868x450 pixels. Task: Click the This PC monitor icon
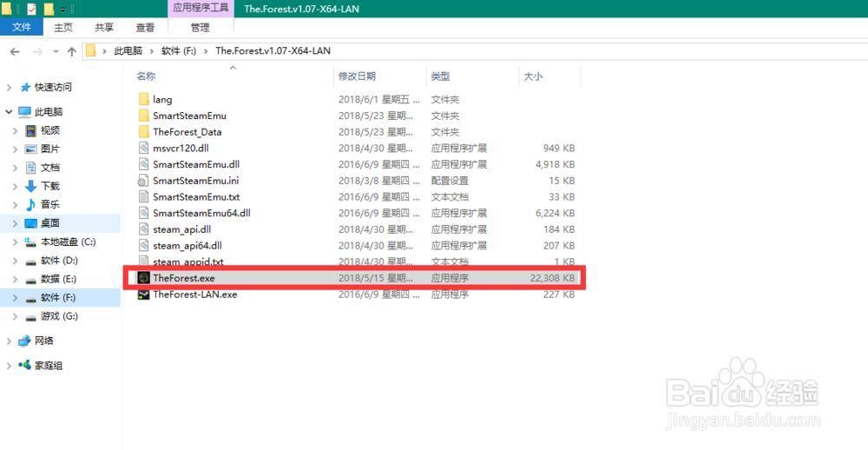tap(25, 112)
